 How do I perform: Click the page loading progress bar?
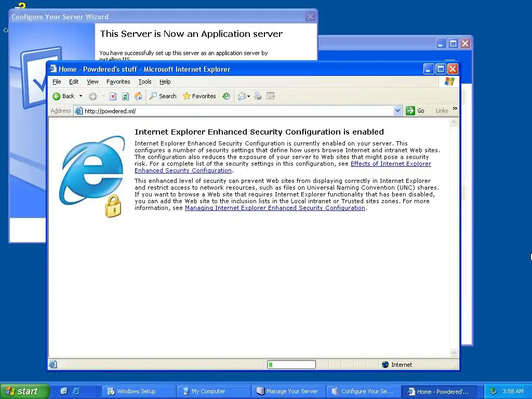pos(291,365)
